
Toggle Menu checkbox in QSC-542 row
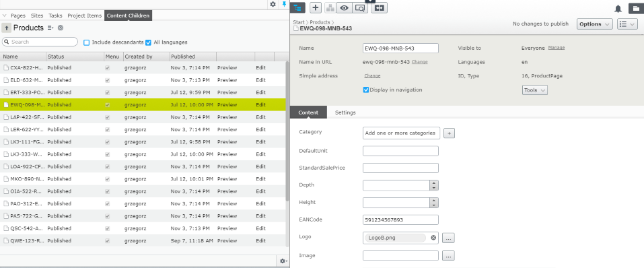point(107,228)
